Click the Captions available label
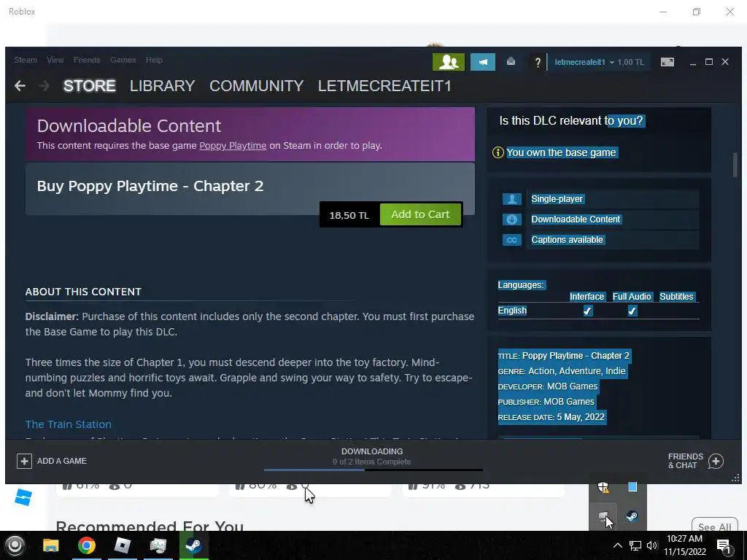Screen dimensions: 747x560 (567, 240)
